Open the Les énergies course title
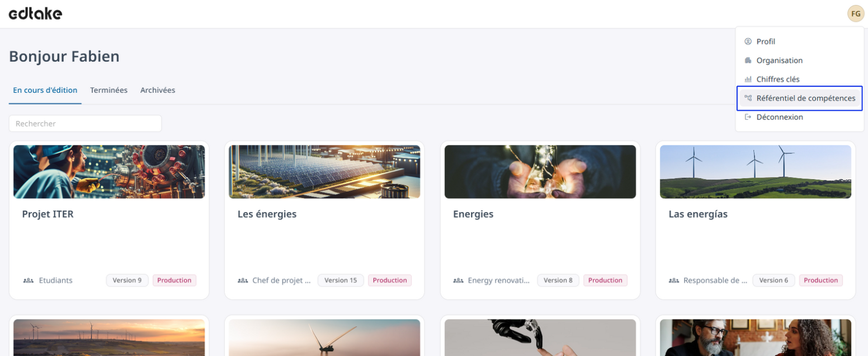Screen dimensions: 868x356 pos(267,214)
